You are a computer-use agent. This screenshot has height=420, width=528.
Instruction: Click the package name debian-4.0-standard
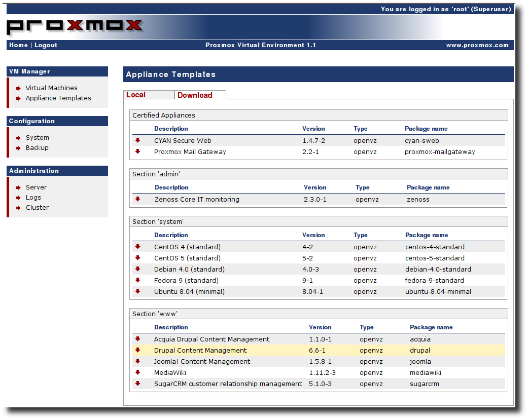click(438, 270)
